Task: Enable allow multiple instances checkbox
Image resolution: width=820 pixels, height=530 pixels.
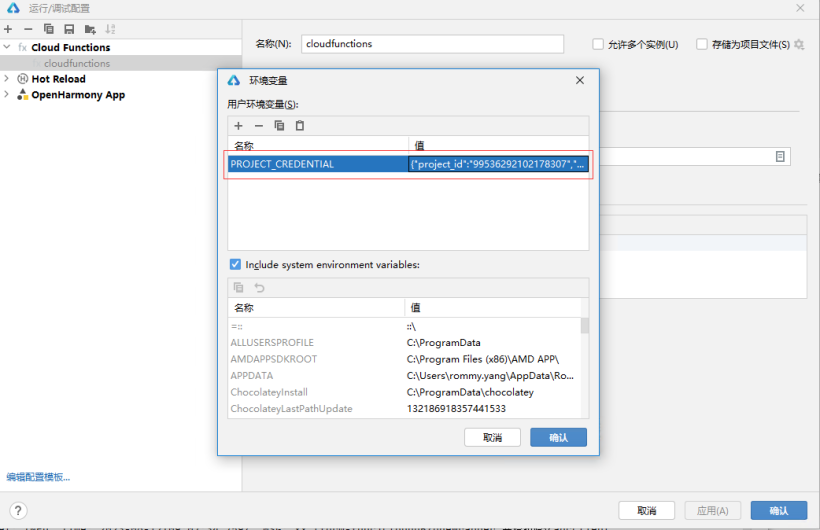Action: tap(598, 44)
